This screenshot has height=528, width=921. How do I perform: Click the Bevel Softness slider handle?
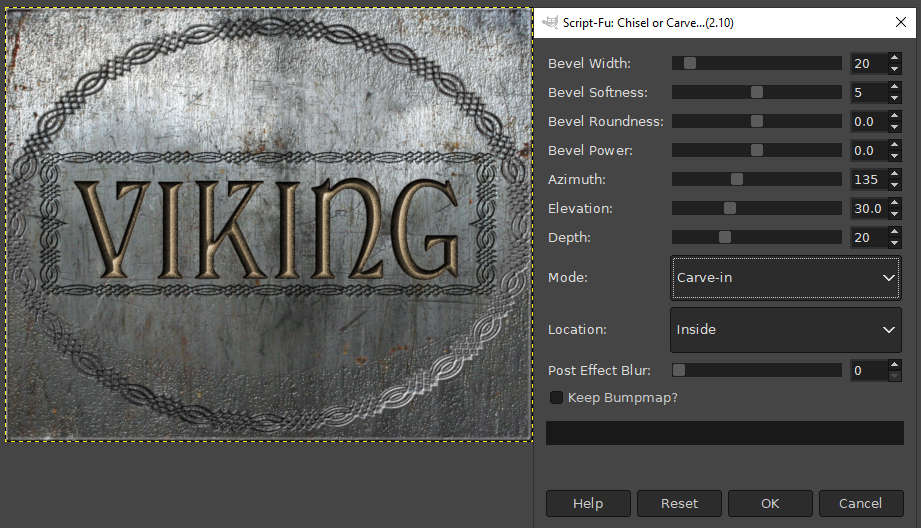(757, 92)
